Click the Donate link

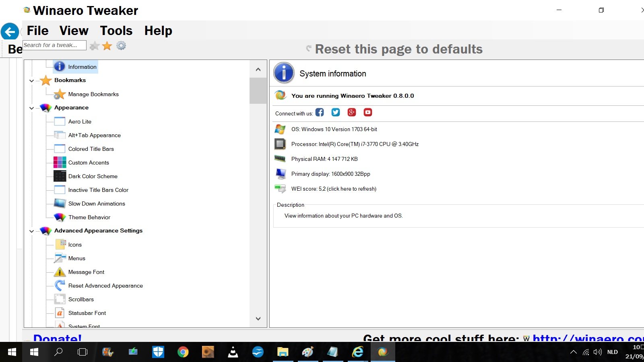(x=58, y=338)
